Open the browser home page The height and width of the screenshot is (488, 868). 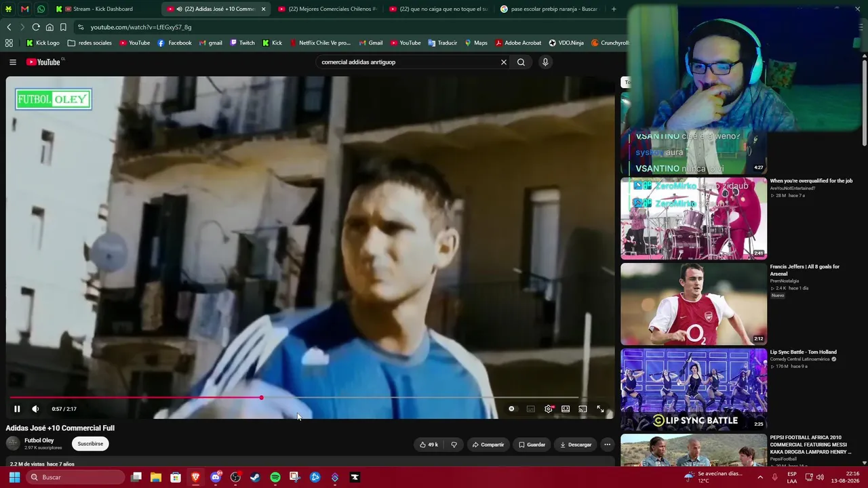(50, 27)
